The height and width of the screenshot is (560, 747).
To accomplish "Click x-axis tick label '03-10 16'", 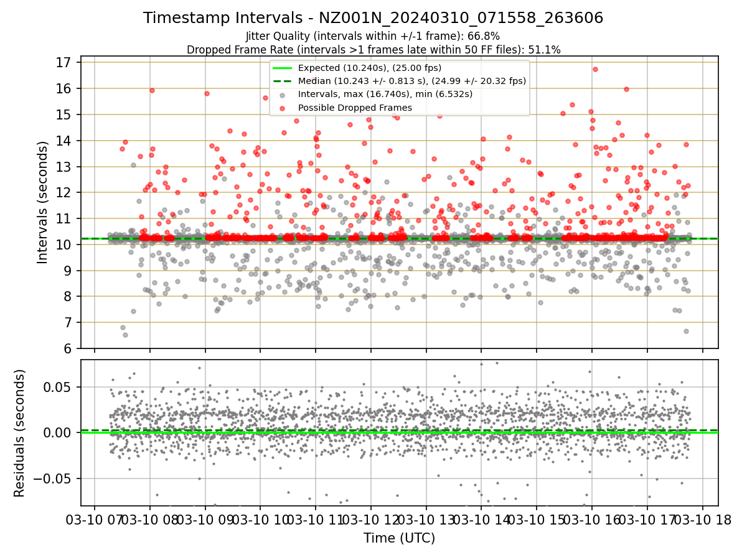I will 592,520.
